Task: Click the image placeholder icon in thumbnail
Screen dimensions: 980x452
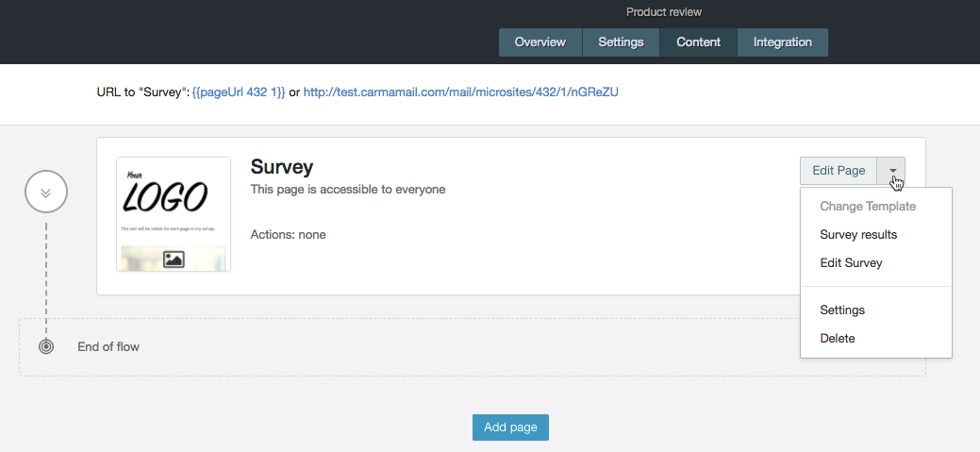Action: pos(174,259)
